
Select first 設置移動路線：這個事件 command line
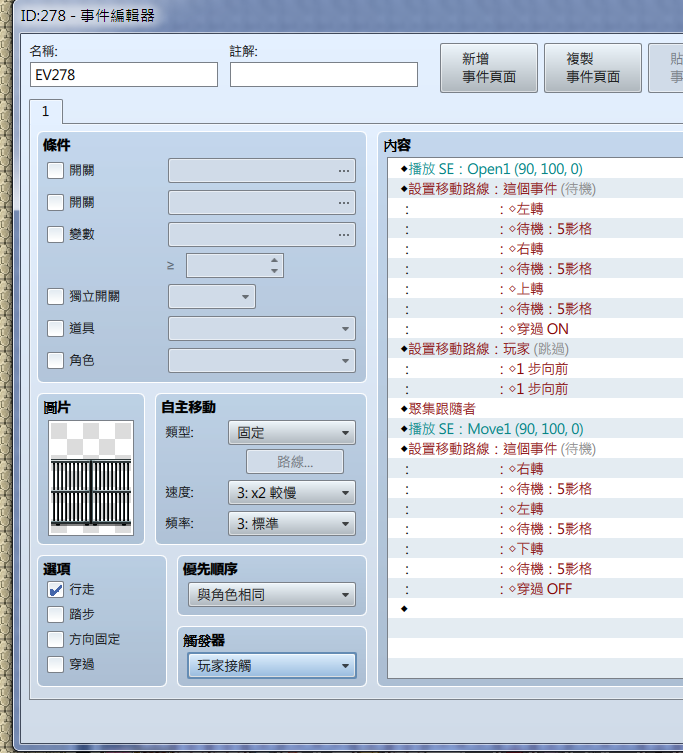tap(535, 189)
